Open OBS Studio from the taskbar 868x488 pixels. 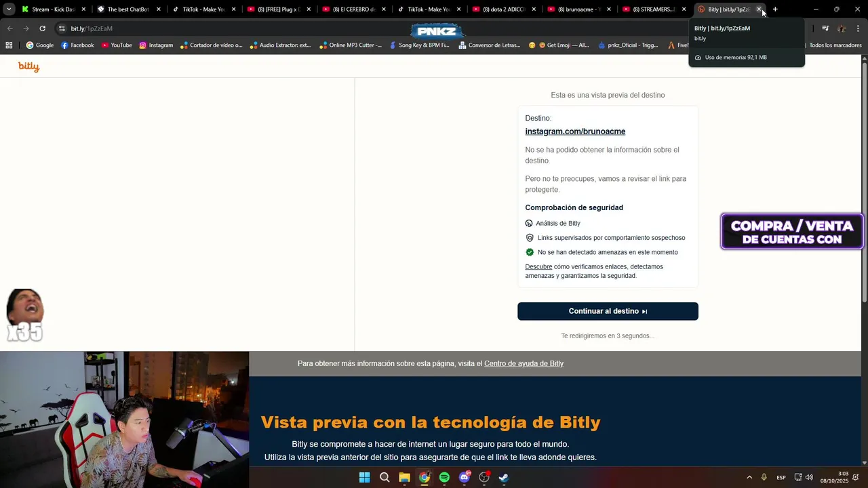pyautogui.click(x=484, y=477)
